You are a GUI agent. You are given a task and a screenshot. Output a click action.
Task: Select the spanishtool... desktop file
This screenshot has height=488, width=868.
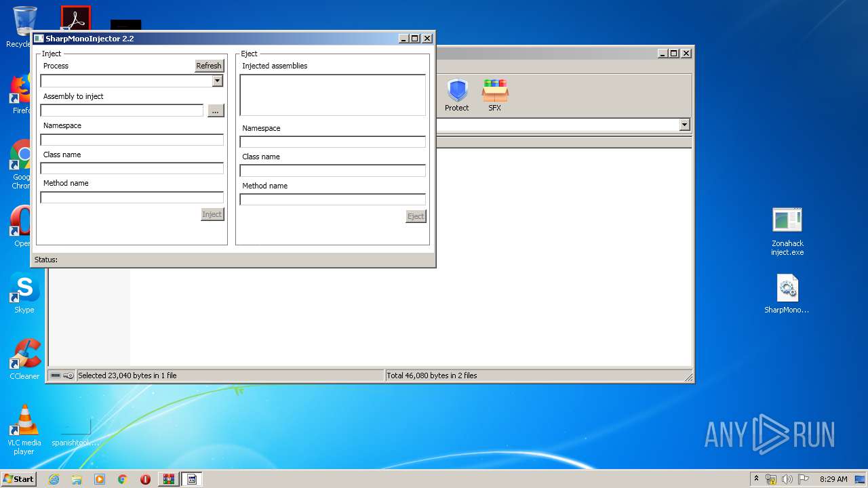(75, 434)
